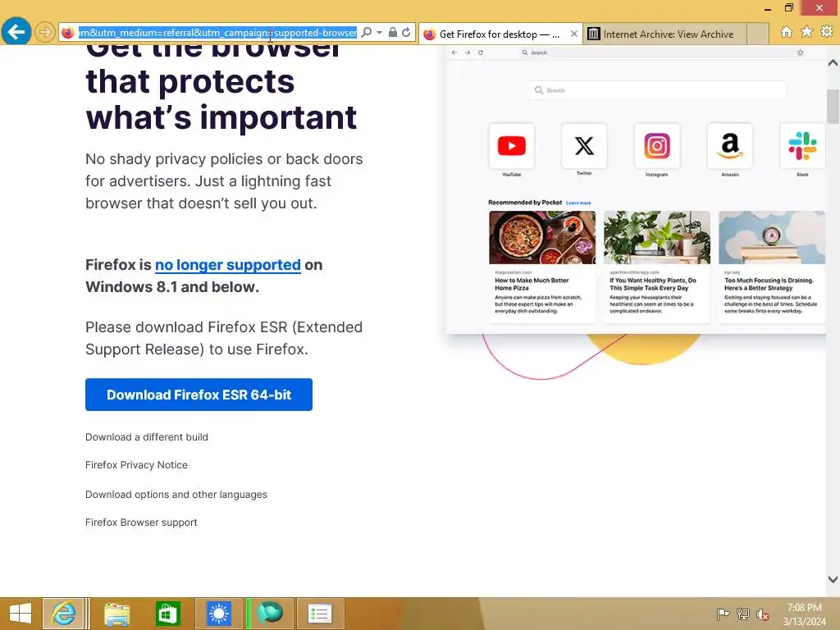Click the Recommended by Pocket heading
Viewport: 840px width, 630px height.
tap(525, 203)
